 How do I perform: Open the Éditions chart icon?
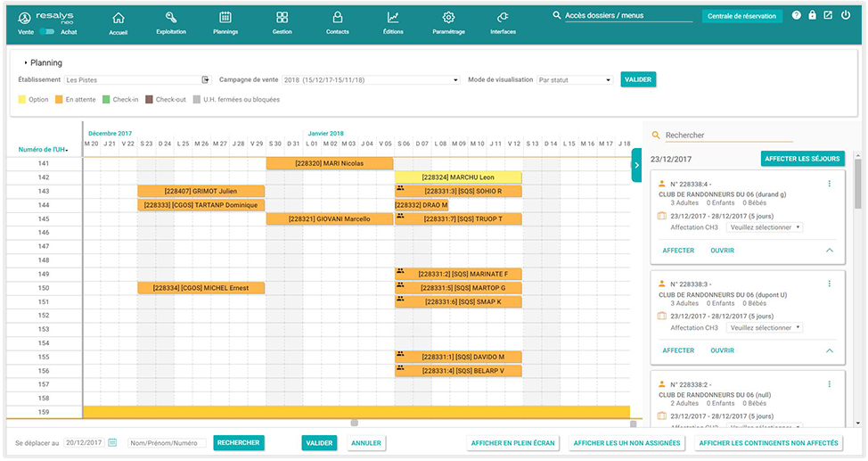point(393,18)
